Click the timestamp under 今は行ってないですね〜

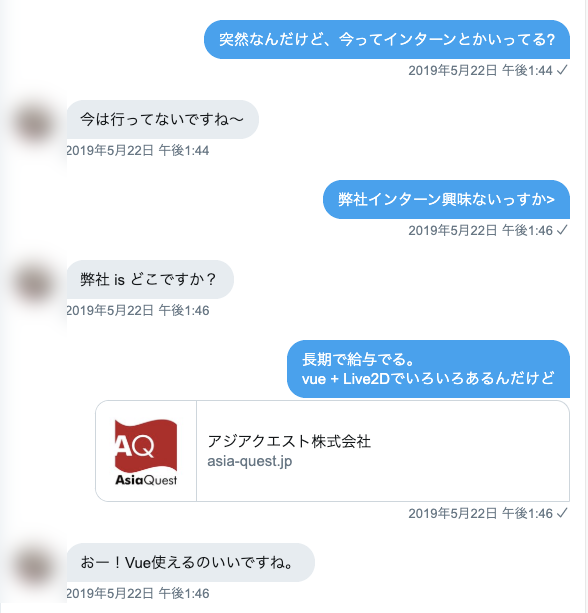(x=138, y=151)
